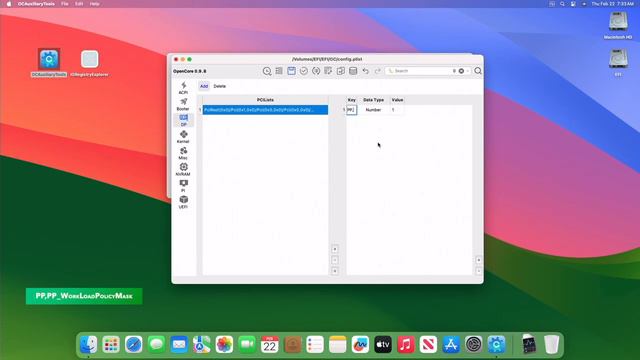Click the circled arrow upgrade toolbar icon

pyautogui.click(x=316, y=71)
